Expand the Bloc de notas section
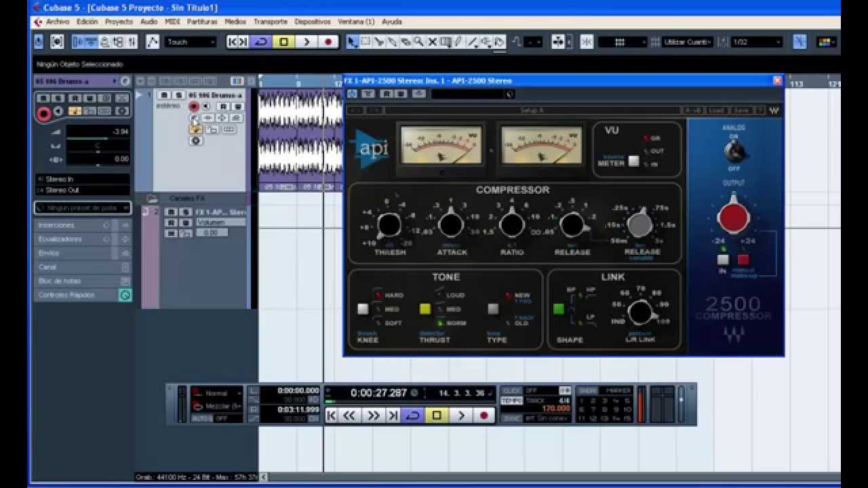Viewport: 868px width, 488px height. (x=83, y=281)
